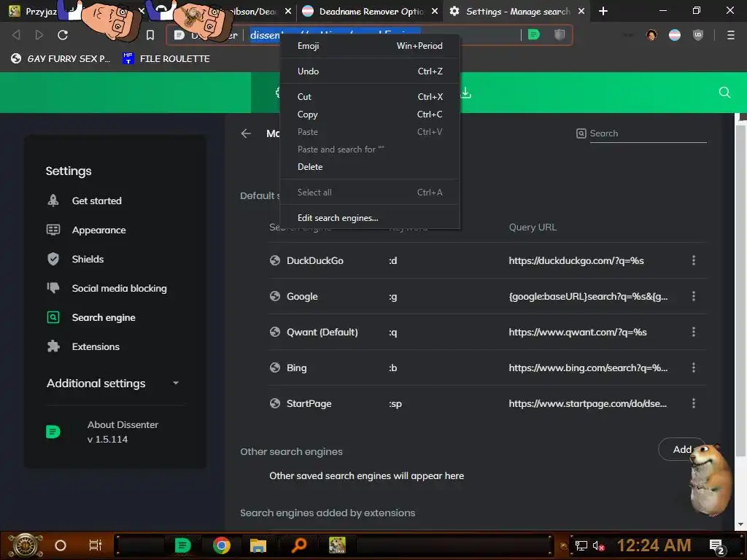Click the search magnifier in the green bar
The image size is (747, 560).
click(724, 93)
